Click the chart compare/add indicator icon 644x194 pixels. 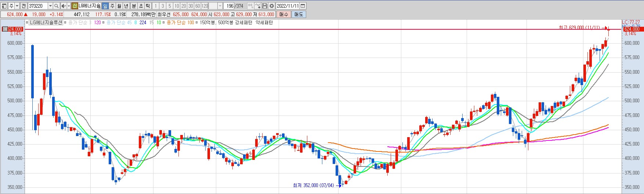(x=250, y=6)
